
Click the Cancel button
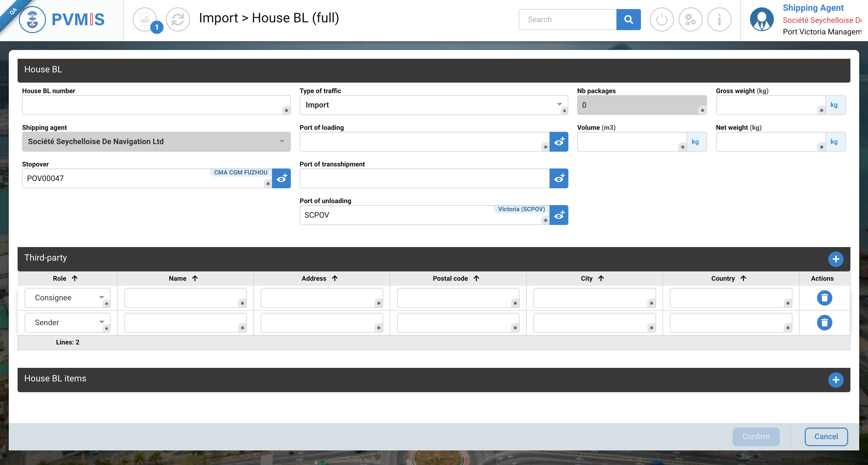[x=826, y=436]
